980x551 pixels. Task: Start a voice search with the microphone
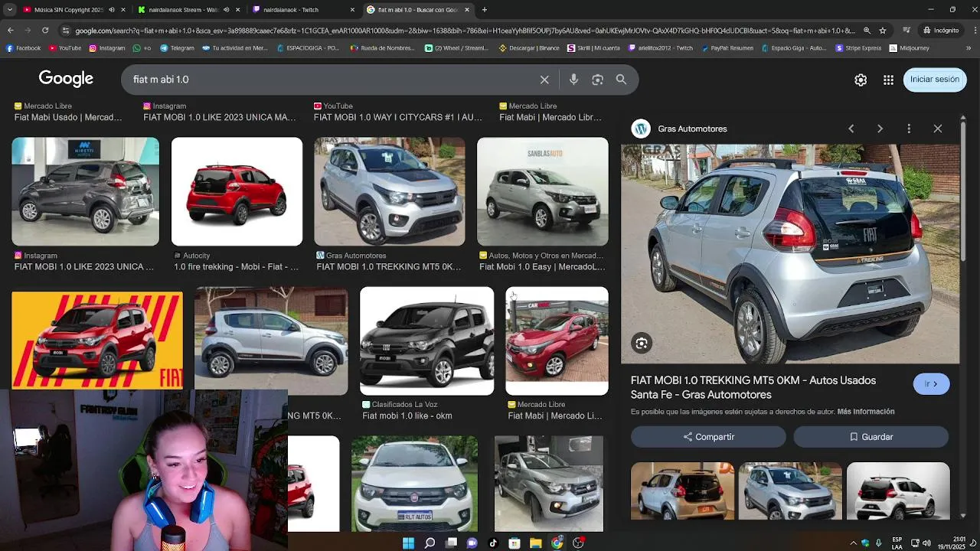coord(573,80)
